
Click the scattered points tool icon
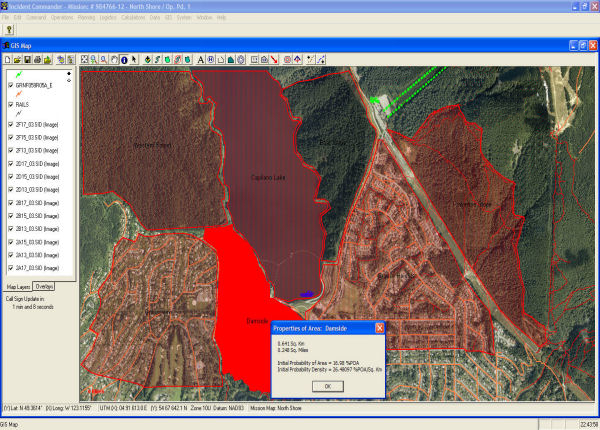tap(311, 60)
